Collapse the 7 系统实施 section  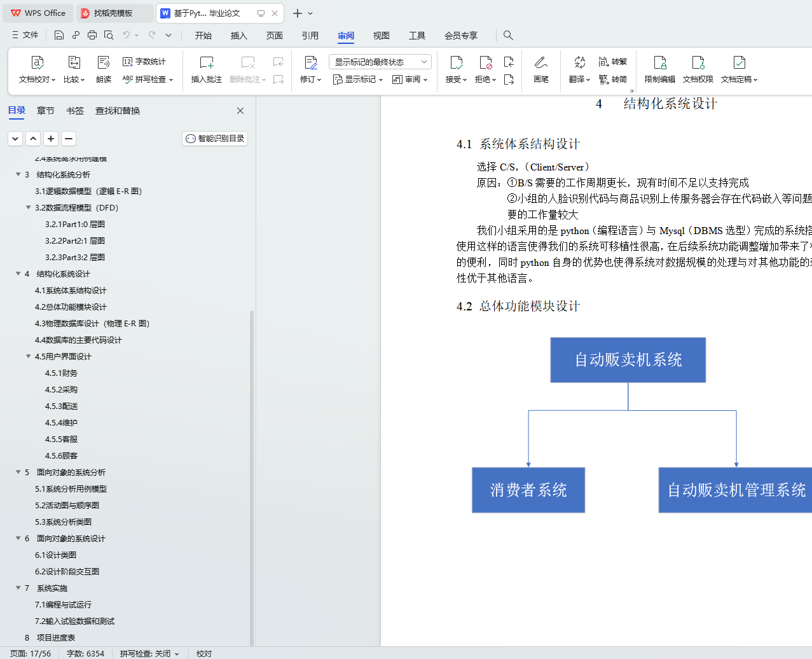18,588
